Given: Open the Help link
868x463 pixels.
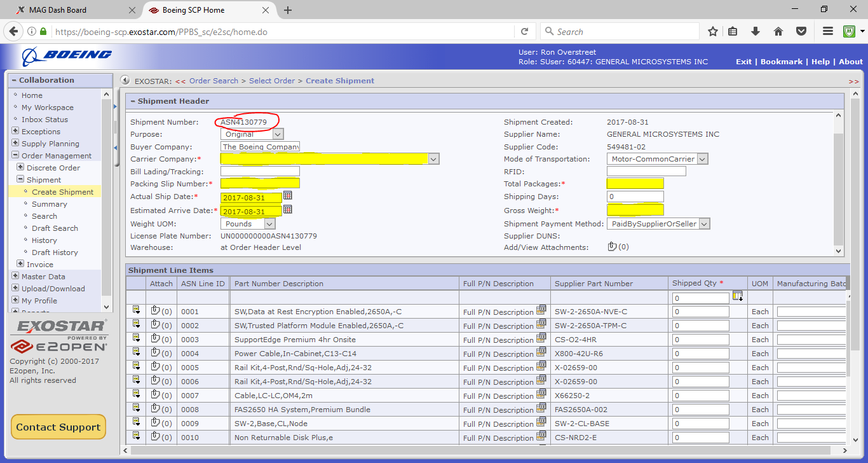Looking at the screenshot, I should (x=820, y=62).
